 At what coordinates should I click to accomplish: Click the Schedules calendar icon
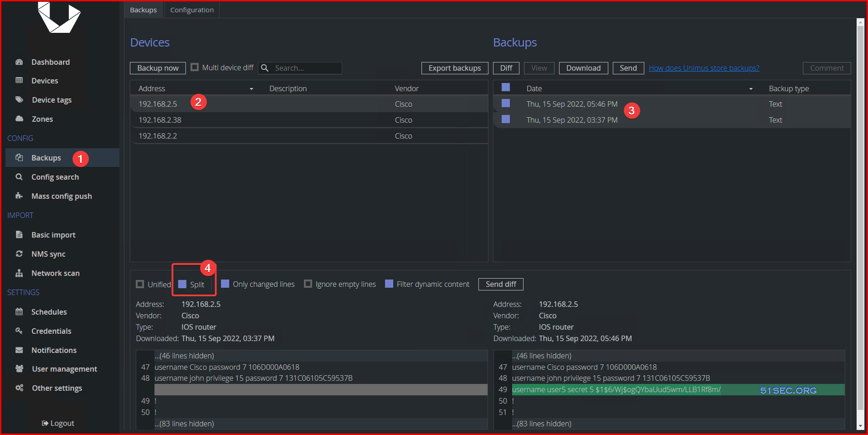(19, 312)
